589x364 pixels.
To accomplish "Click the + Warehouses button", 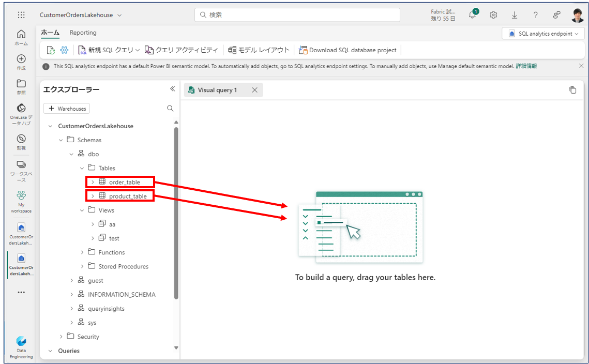I will click(67, 109).
